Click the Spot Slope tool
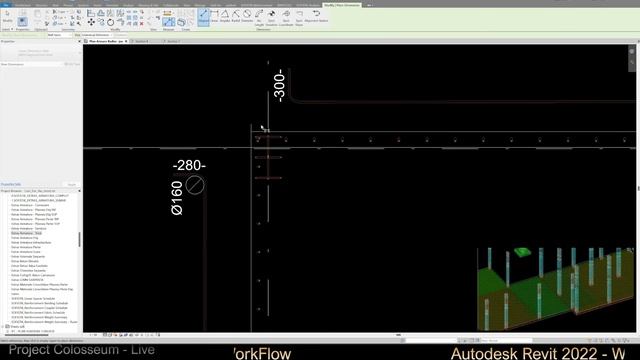 (x=299, y=18)
